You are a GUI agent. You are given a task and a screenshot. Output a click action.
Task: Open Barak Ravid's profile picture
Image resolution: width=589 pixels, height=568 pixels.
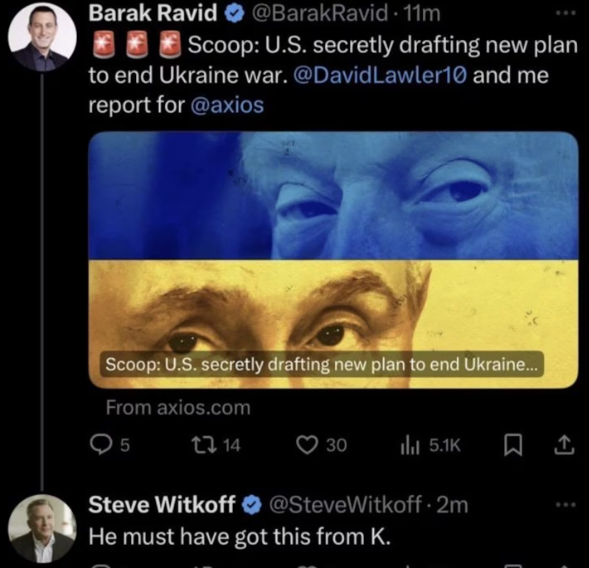pyautogui.click(x=42, y=37)
